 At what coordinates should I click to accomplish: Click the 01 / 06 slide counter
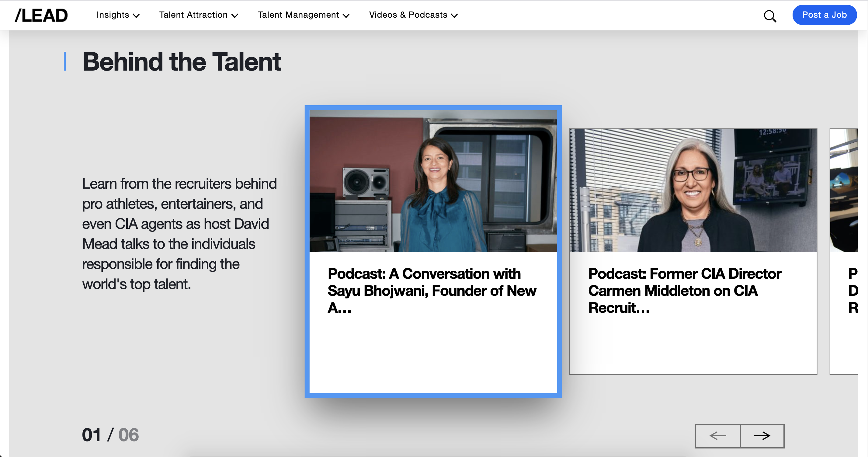[110, 435]
